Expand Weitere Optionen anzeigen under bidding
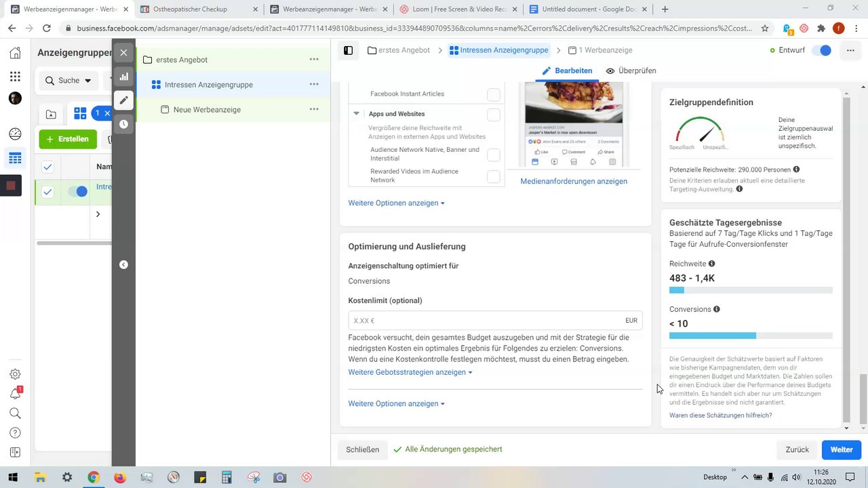The image size is (868, 488). (x=396, y=404)
